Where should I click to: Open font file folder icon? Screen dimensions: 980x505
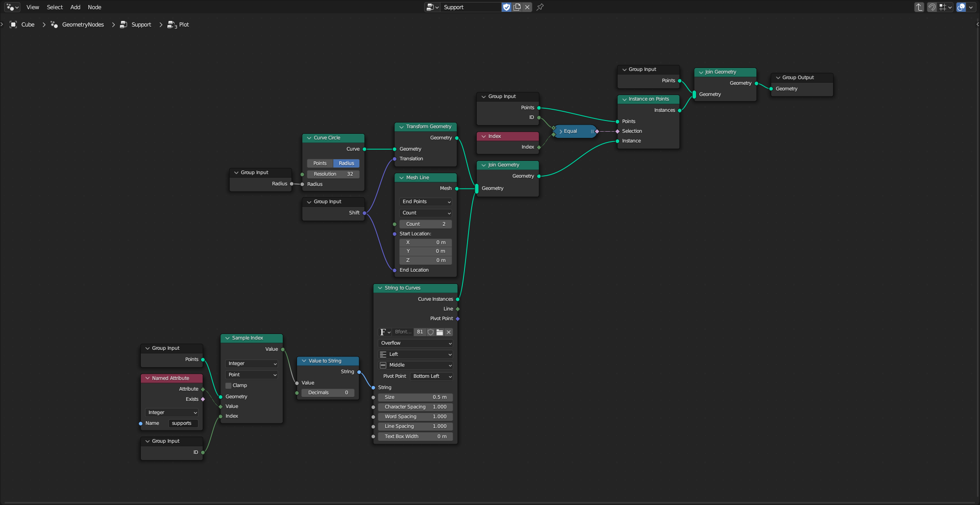point(439,332)
